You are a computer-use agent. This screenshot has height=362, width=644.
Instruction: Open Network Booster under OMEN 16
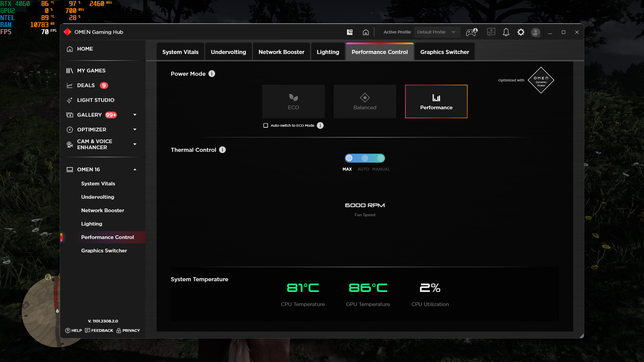coord(103,210)
